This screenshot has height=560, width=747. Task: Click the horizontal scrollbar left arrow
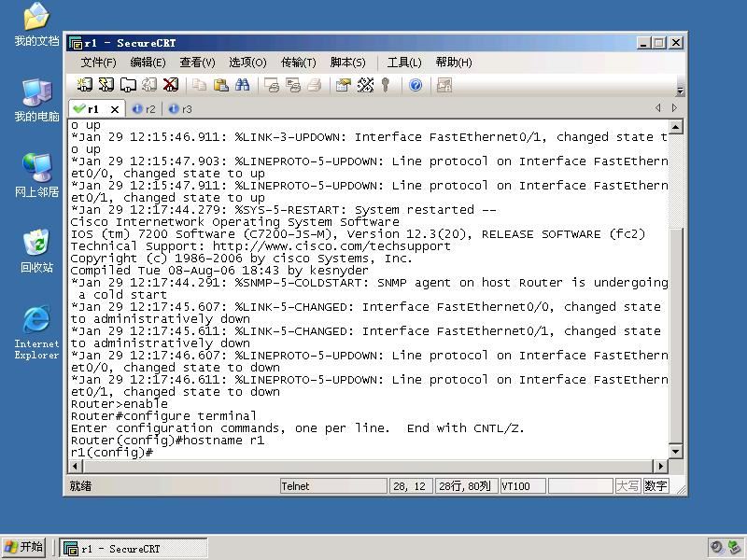point(76,466)
